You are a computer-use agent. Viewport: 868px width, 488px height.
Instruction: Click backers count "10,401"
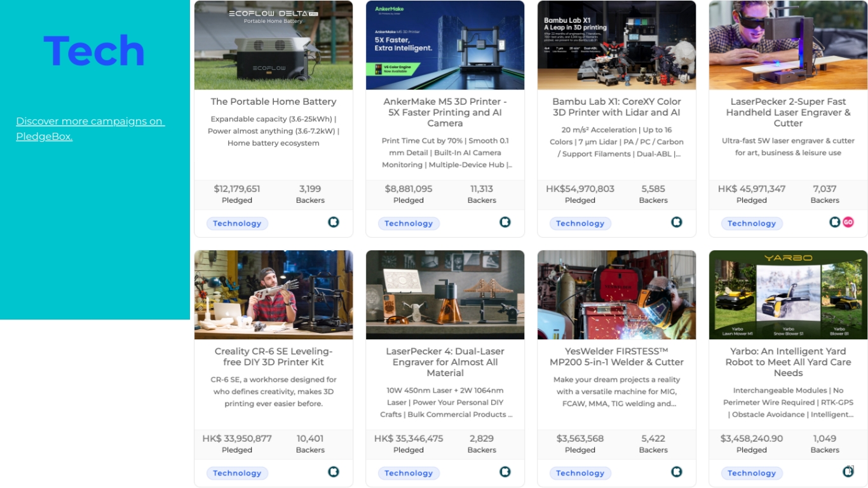pyautogui.click(x=310, y=438)
